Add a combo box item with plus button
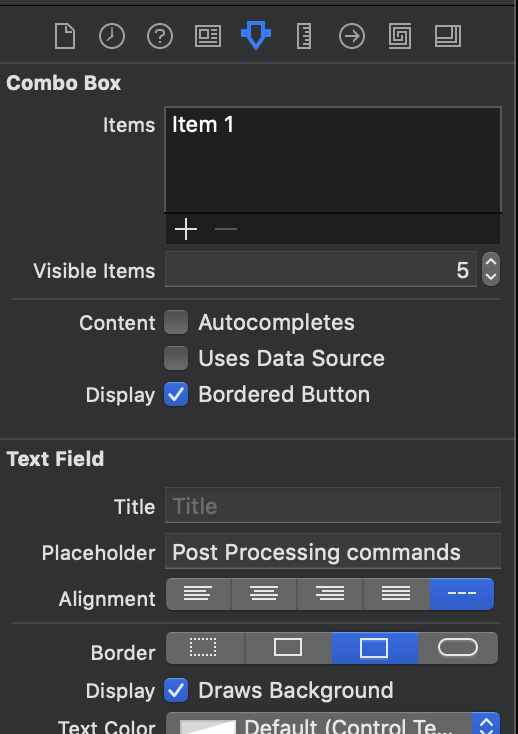The width and height of the screenshot is (518, 734). tap(186, 229)
